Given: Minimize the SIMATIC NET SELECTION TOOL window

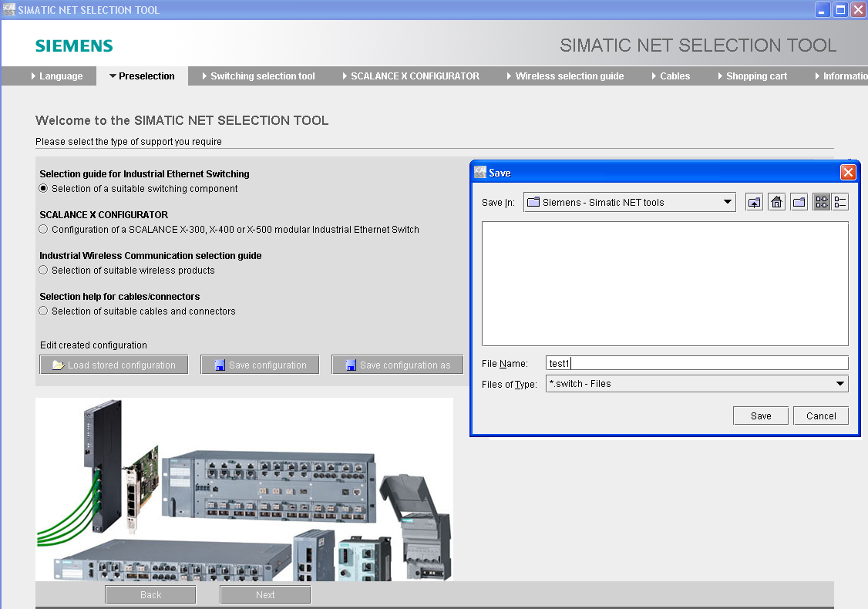Looking at the screenshot, I should 822,9.
